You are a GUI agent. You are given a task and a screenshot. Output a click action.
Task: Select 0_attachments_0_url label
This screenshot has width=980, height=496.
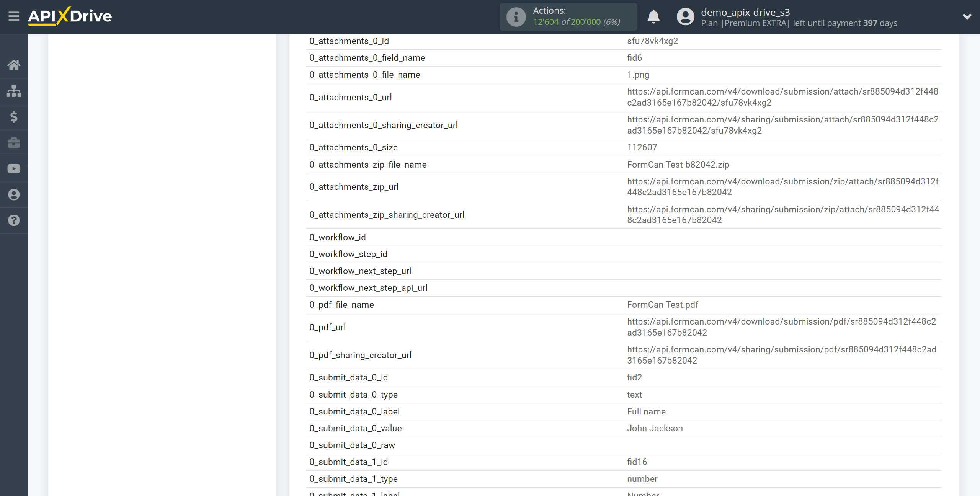point(351,98)
